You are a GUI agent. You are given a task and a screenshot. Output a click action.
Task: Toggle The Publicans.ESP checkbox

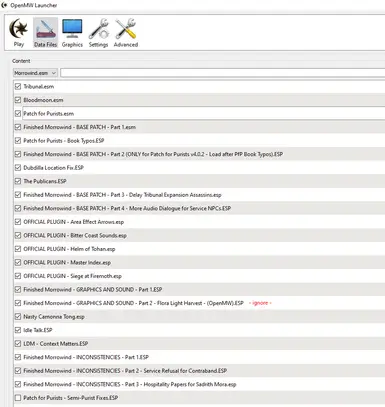click(18, 181)
